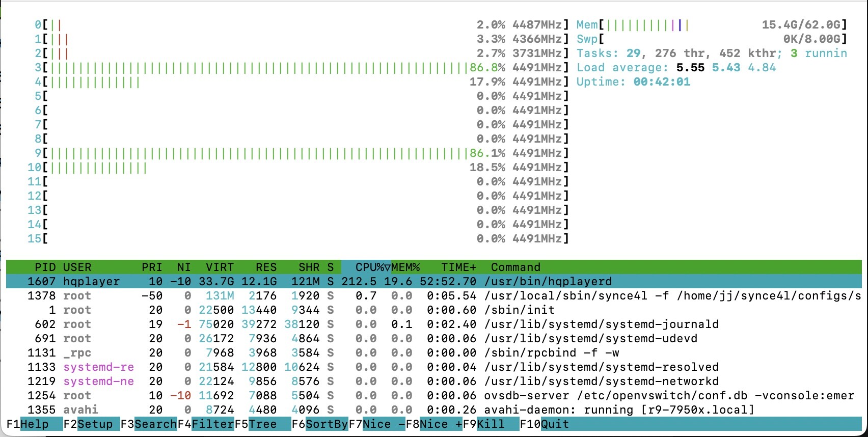Sort by the Command column header
868x437 pixels.
click(516, 267)
